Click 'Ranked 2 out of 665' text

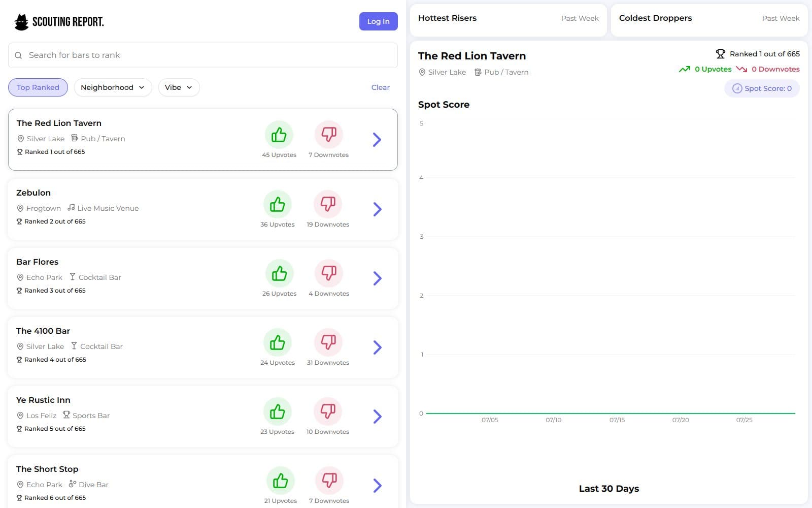pos(55,221)
